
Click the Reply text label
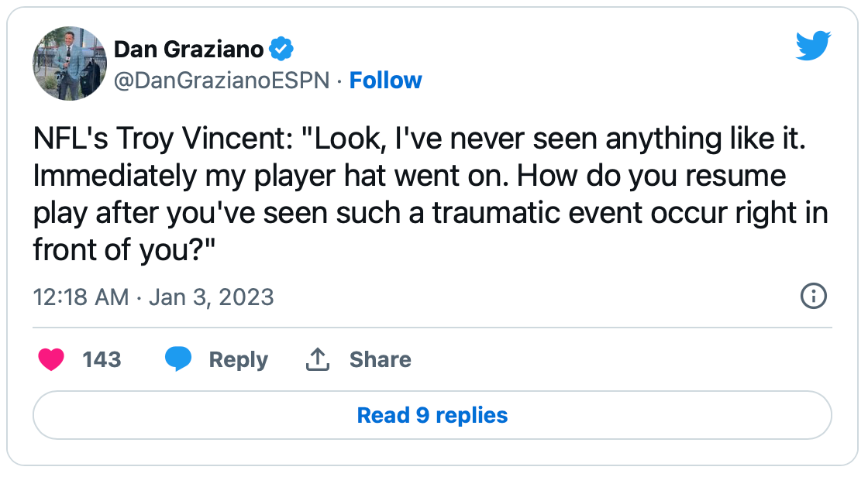click(238, 359)
